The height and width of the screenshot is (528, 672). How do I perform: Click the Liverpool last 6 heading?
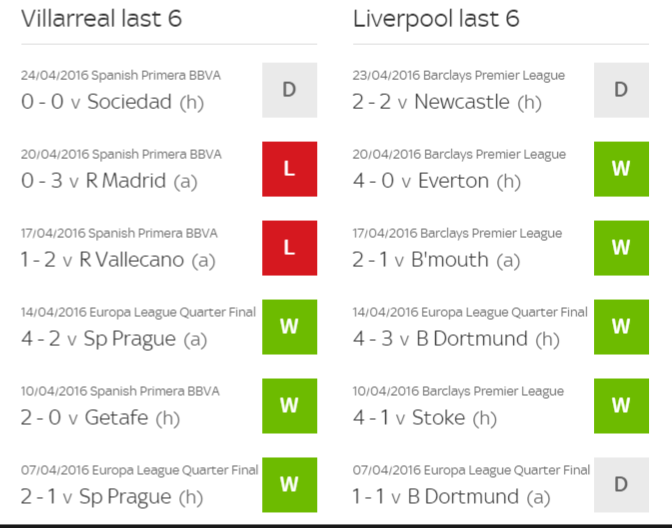pos(436,19)
